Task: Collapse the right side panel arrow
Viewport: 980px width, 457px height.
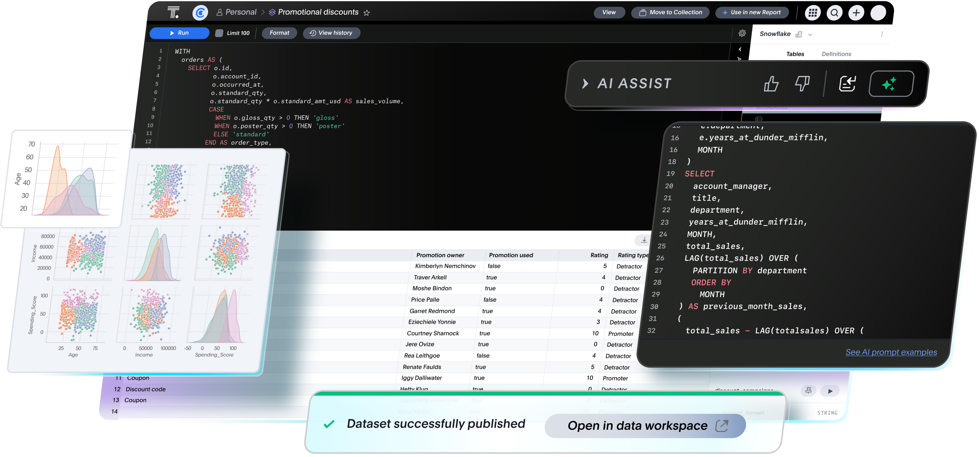Action: [740, 49]
